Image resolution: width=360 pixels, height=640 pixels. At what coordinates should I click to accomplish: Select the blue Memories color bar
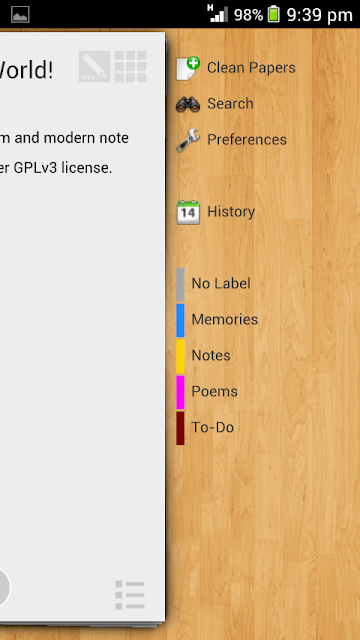180,320
